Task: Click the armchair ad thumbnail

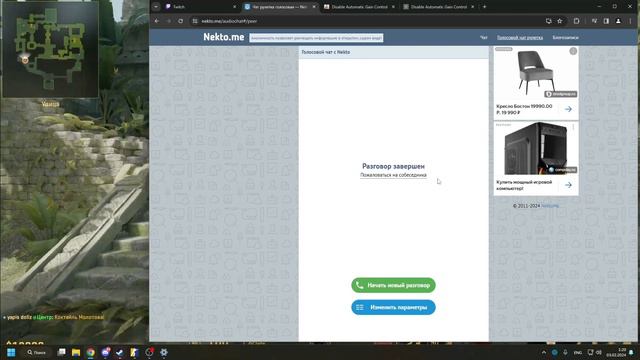Action: 536,73
